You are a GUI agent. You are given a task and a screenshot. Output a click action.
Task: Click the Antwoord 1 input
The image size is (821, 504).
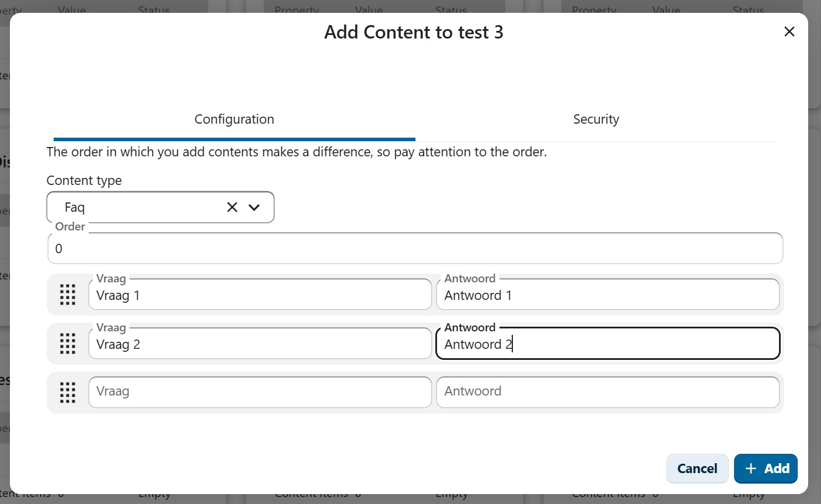tap(607, 295)
